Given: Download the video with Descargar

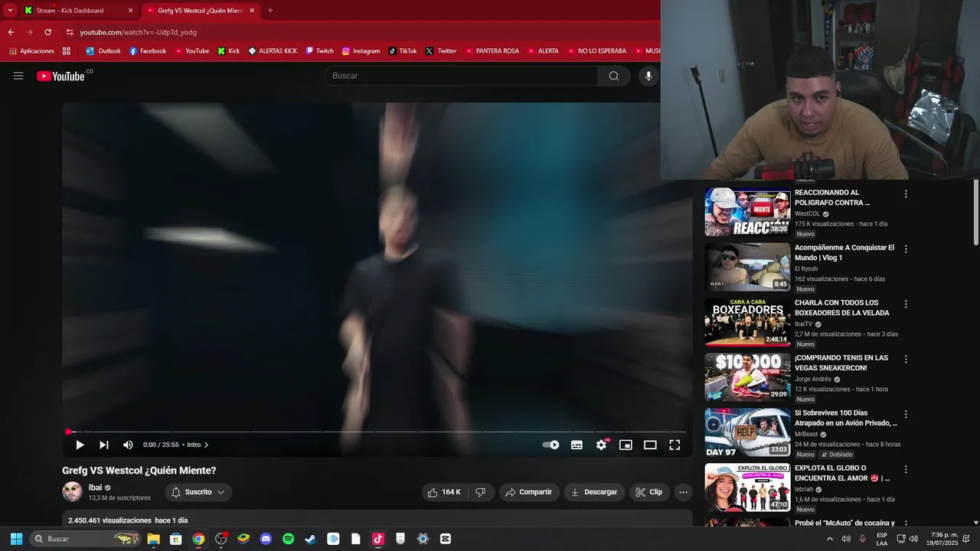Looking at the screenshot, I should 595,492.
